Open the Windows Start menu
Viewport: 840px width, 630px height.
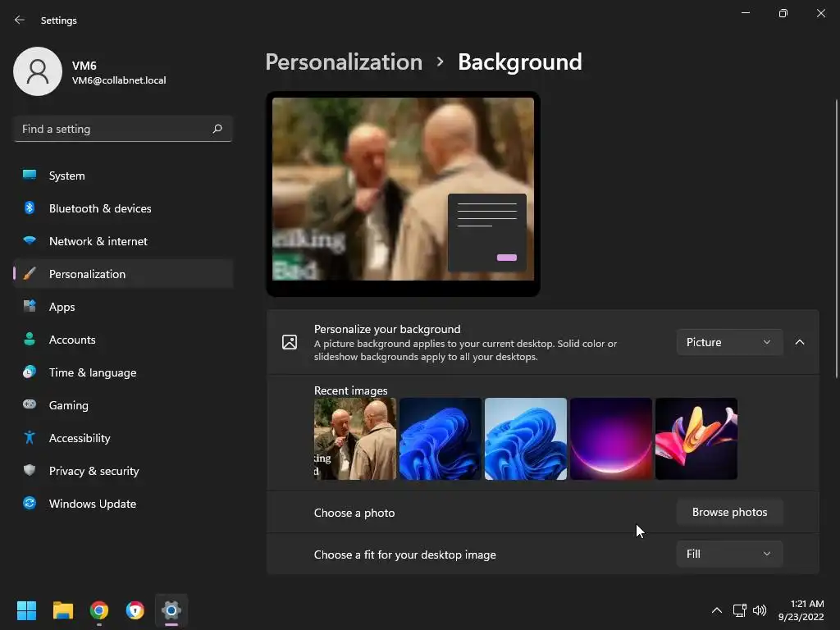tap(26, 610)
